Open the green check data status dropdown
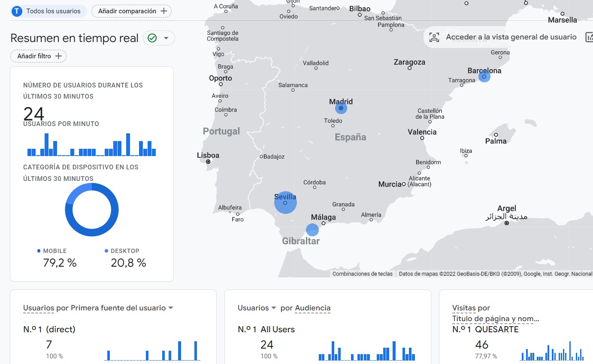The height and width of the screenshot is (364, 593). pyautogui.click(x=159, y=38)
